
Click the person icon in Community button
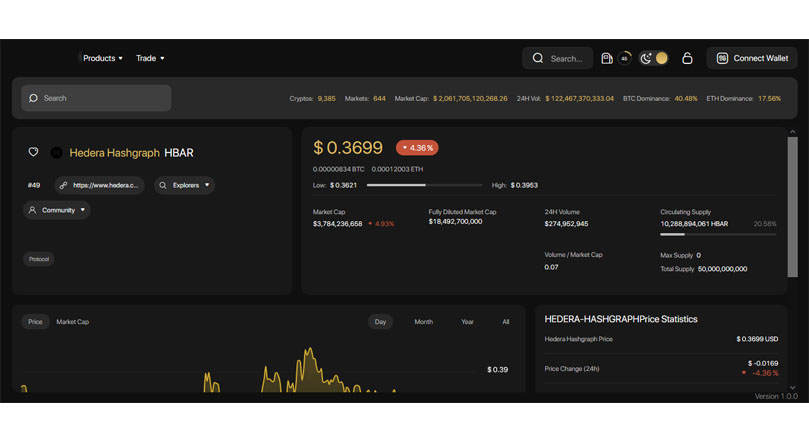(32, 210)
